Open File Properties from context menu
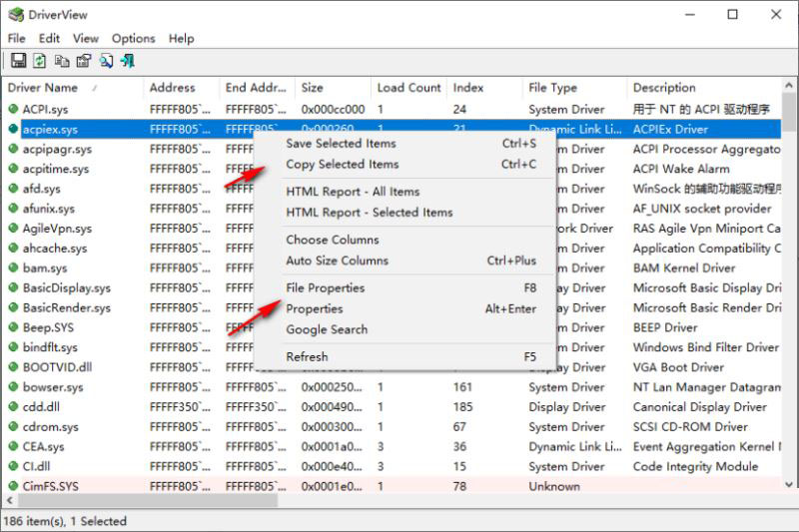 (x=405, y=288)
